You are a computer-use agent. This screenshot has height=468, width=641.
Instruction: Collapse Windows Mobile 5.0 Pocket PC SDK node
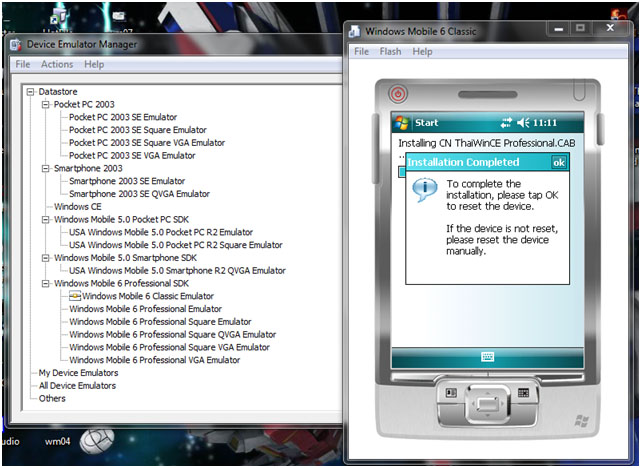coord(45,219)
